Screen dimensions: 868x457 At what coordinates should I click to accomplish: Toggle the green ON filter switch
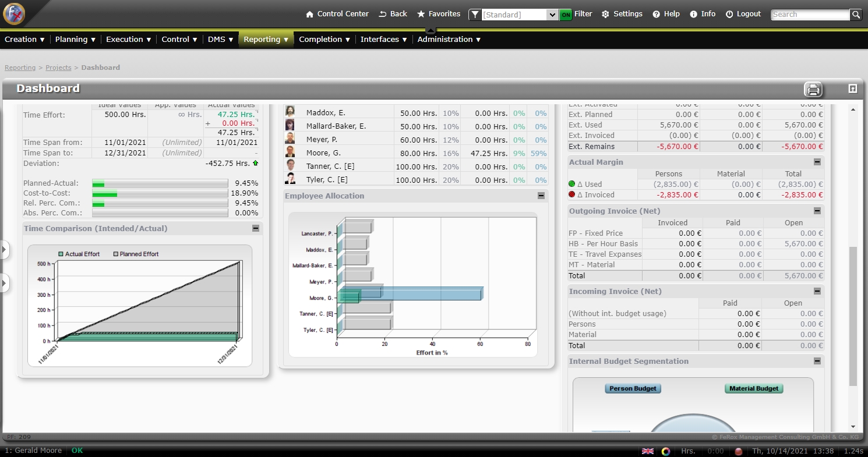[566, 15]
